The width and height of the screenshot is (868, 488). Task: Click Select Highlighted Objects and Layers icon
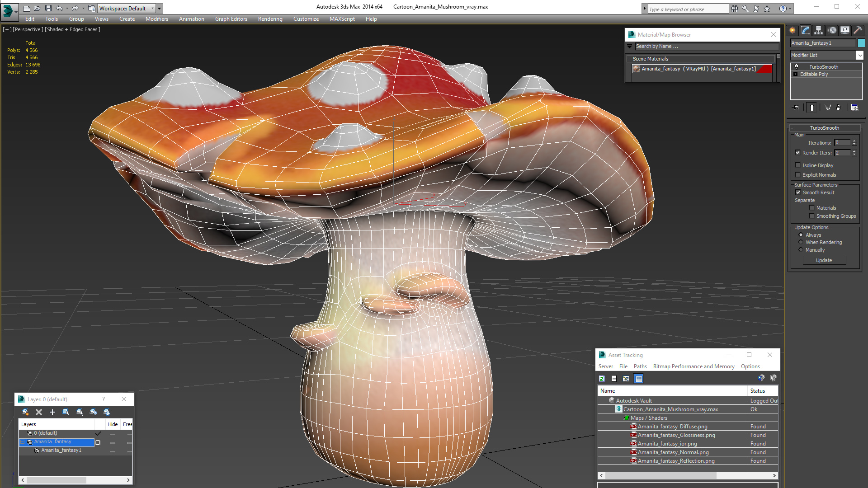tap(66, 412)
